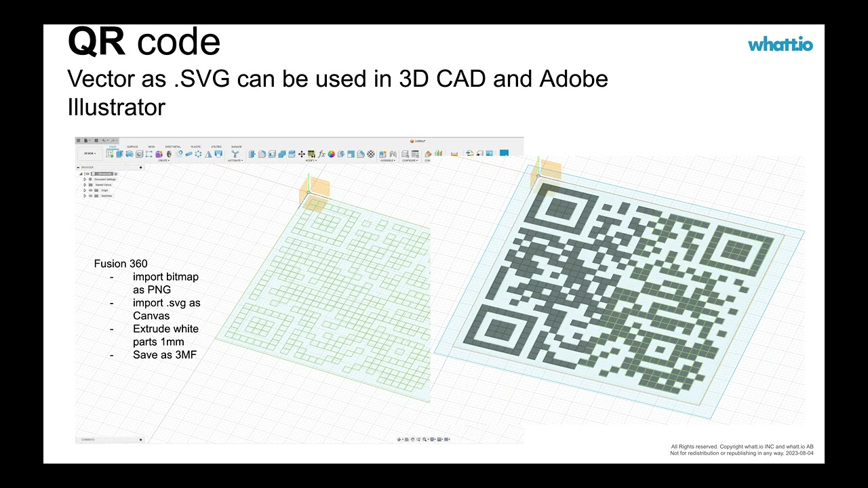Screen dimensions: 868x488
Task: Click the Undo arrow icon
Action: (x=104, y=140)
